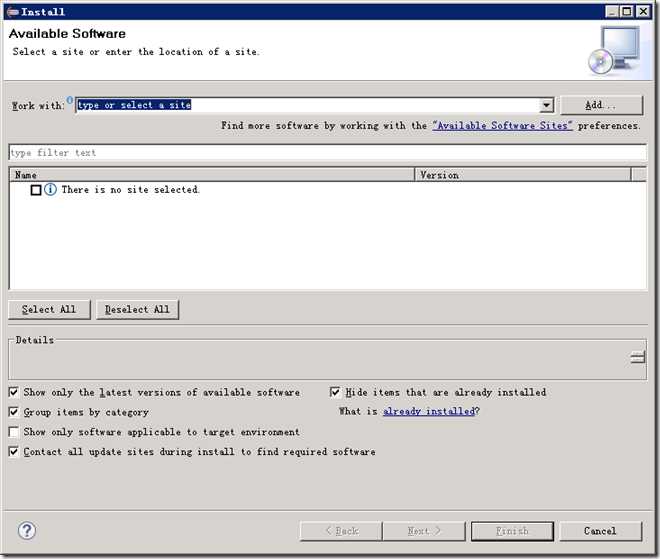
Task: Click the Add... button
Action: (601, 105)
